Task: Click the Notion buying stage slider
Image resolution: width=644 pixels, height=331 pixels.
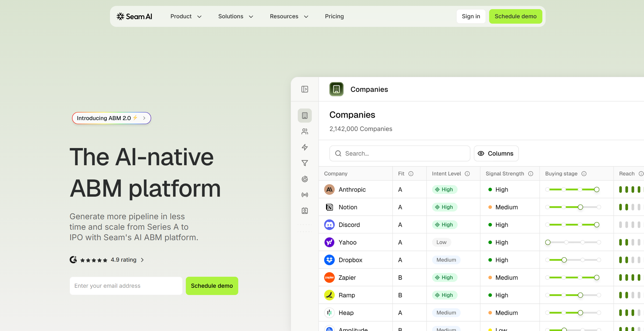Action: [x=573, y=207]
